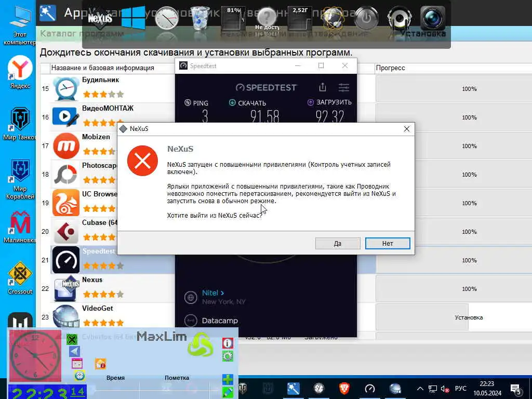Viewport: 532px width, 399px height.
Task: Click the power button icon in the dock
Action: tap(366, 18)
